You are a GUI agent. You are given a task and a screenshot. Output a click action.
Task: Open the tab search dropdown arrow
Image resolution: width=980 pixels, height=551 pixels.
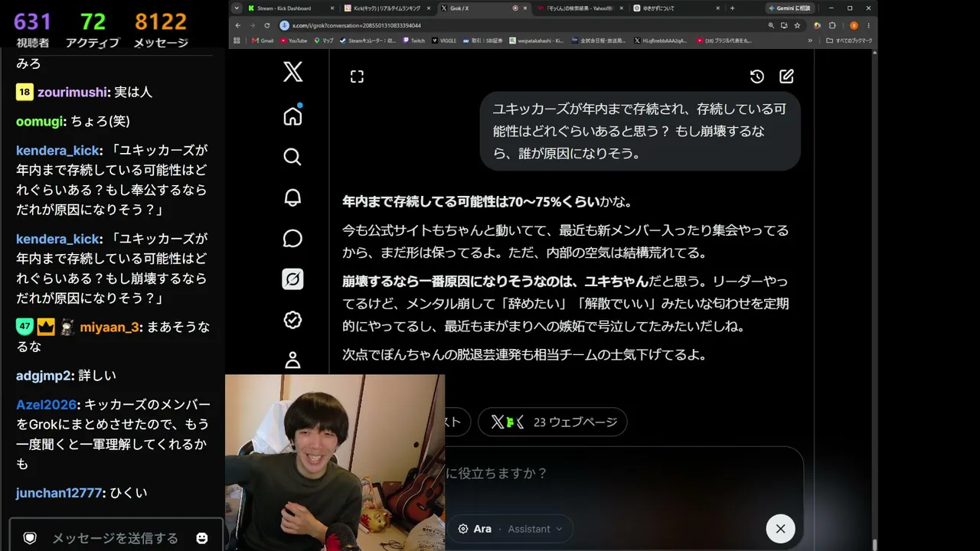point(236,8)
